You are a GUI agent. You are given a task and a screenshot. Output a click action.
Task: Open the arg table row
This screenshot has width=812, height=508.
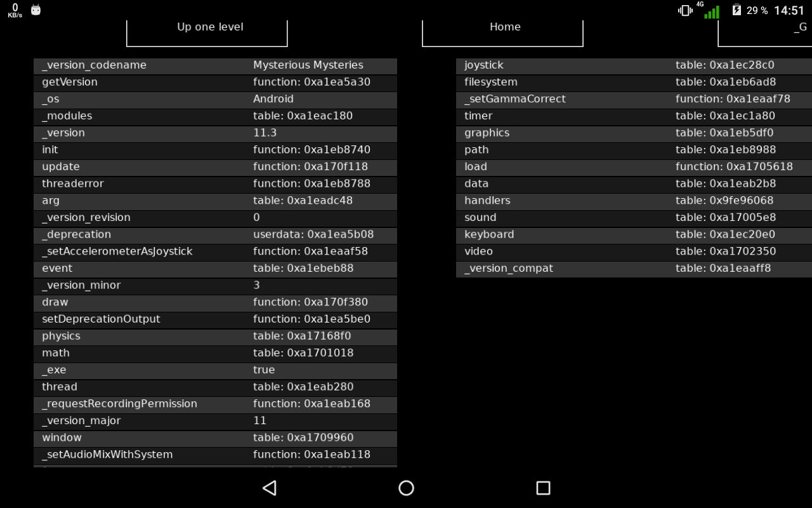[215, 201]
